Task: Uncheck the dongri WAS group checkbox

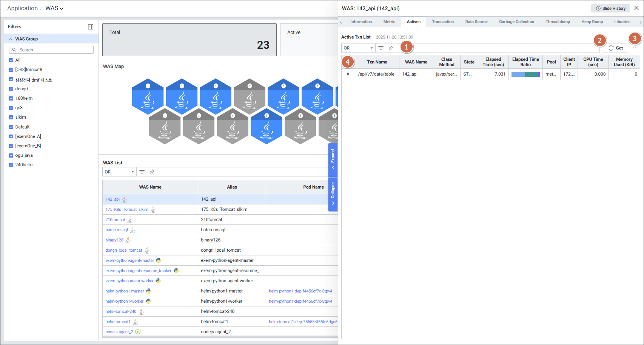Action: pos(11,89)
